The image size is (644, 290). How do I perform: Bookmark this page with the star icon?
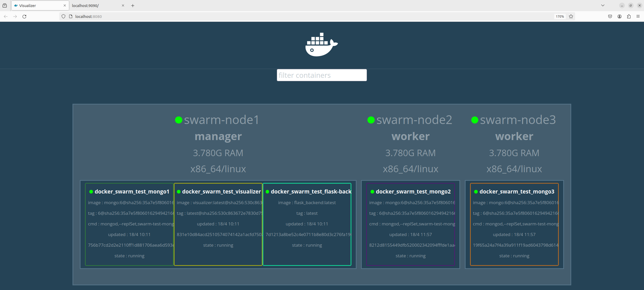coord(571,16)
